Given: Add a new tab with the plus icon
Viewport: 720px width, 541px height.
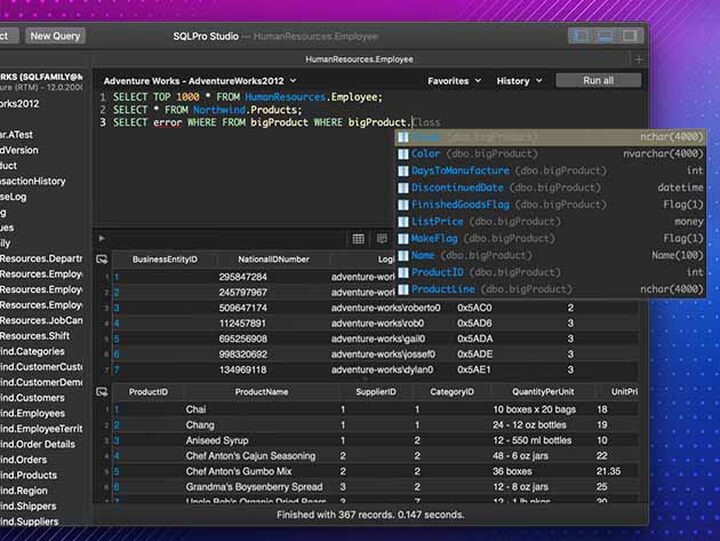Looking at the screenshot, I should coord(639,59).
